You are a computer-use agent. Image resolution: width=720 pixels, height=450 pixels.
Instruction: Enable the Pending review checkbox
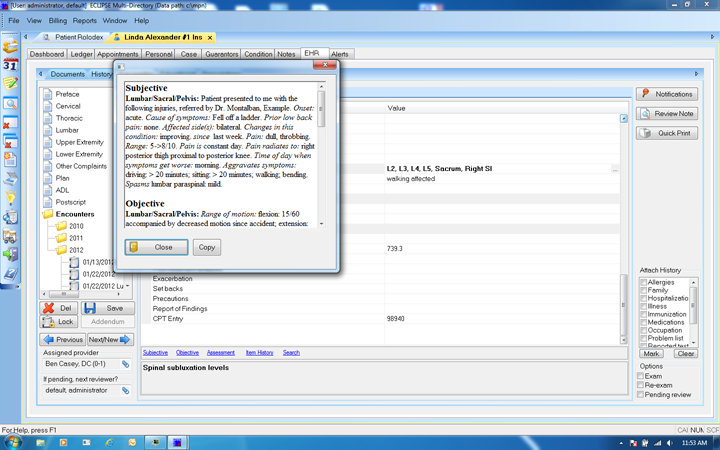pyautogui.click(x=640, y=394)
